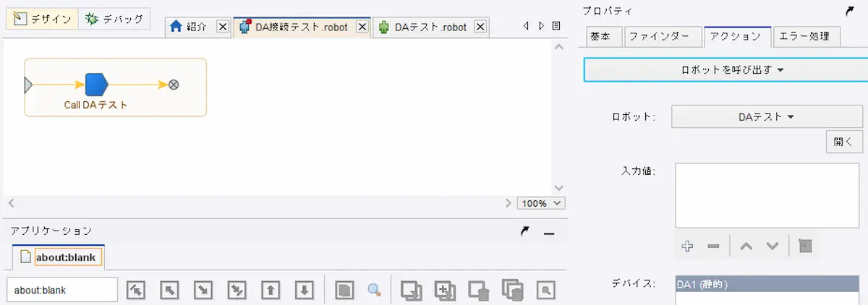Click the up arrow navigation icon

271,290
